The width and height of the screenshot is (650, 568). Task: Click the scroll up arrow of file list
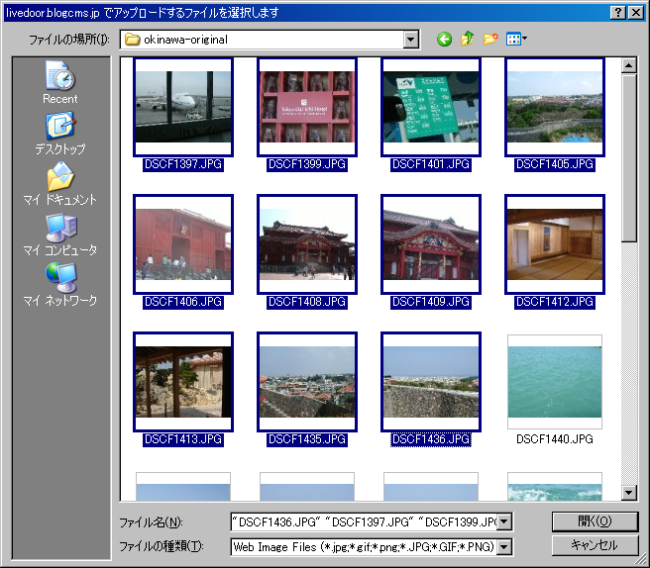629,66
